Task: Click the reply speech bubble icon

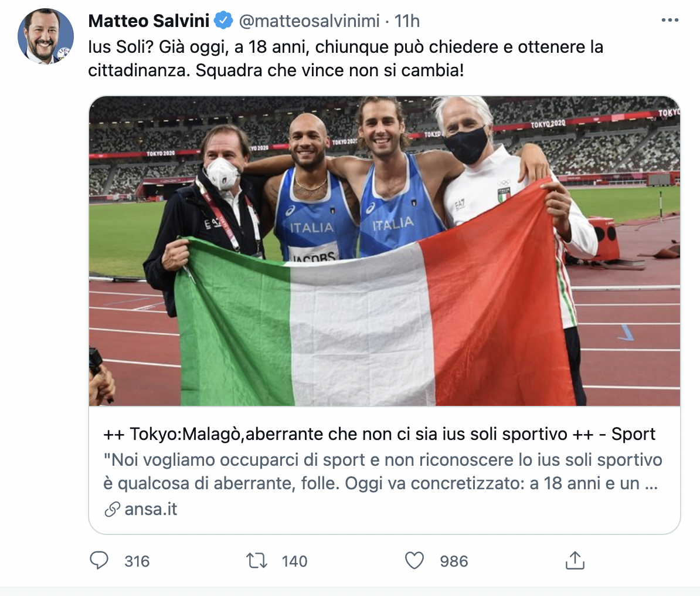Action: point(99,561)
